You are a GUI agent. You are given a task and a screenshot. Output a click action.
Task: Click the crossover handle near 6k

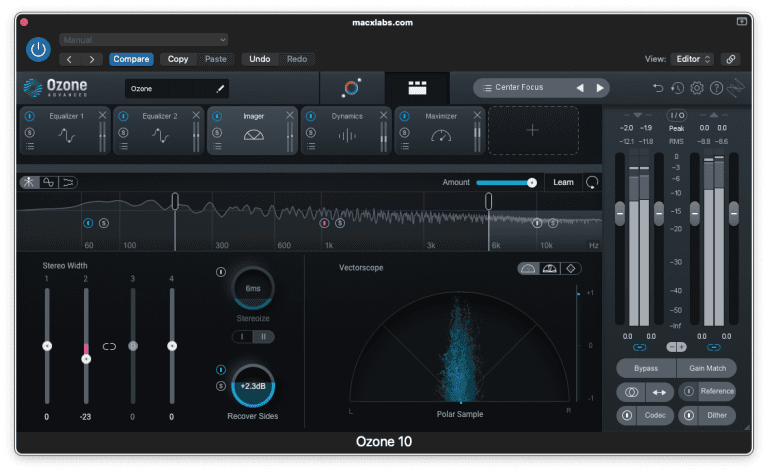(x=488, y=201)
